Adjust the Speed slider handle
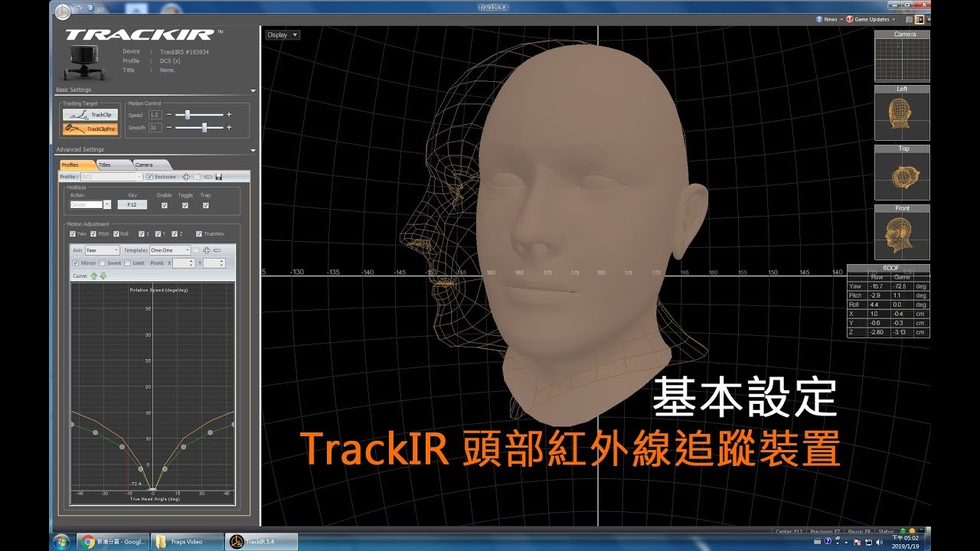The image size is (980, 551). (188, 115)
